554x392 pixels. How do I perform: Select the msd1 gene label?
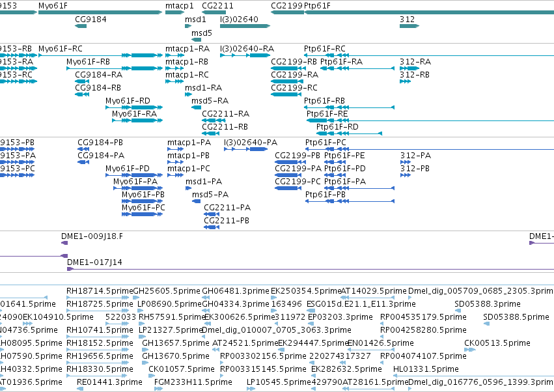coord(195,19)
